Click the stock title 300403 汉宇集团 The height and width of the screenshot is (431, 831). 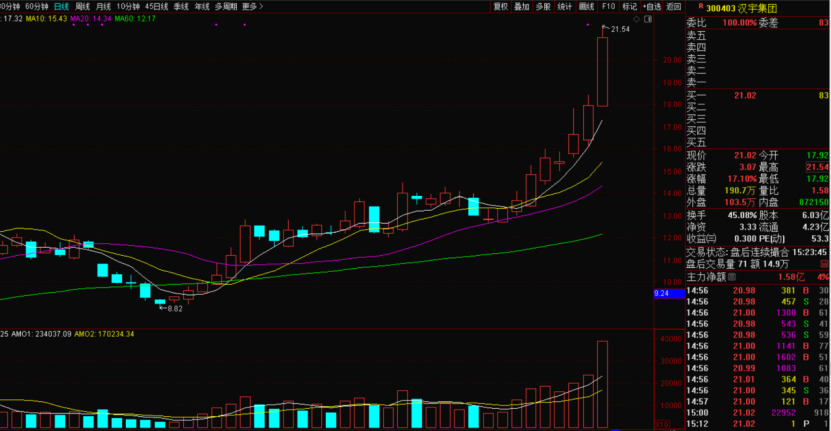(x=741, y=8)
